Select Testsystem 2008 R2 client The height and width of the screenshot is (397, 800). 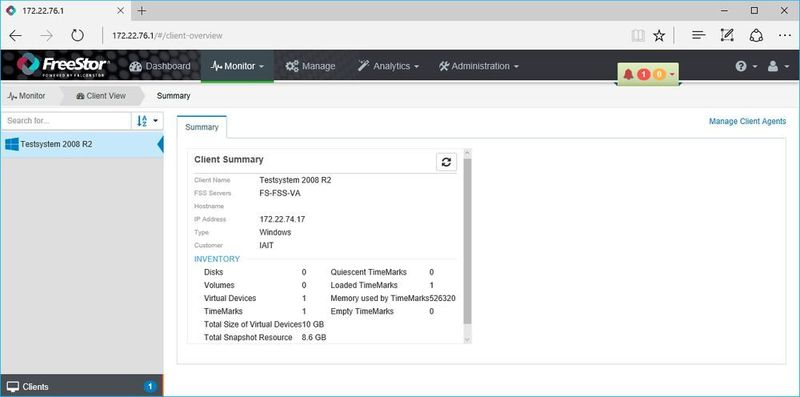click(82, 144)
